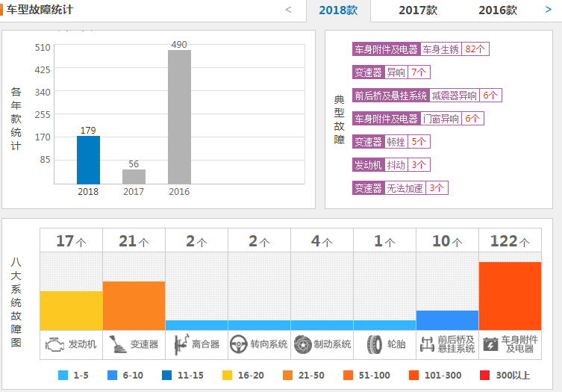Click the 122个 count header
Image resolution: width=562 pixels, height=392 pixels.
510,241
